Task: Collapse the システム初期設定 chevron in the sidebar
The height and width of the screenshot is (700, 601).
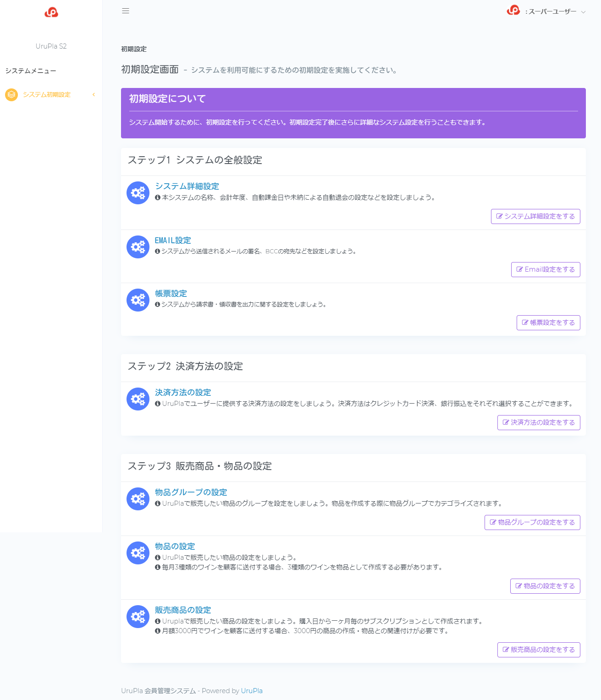Action: pos(94,95)
